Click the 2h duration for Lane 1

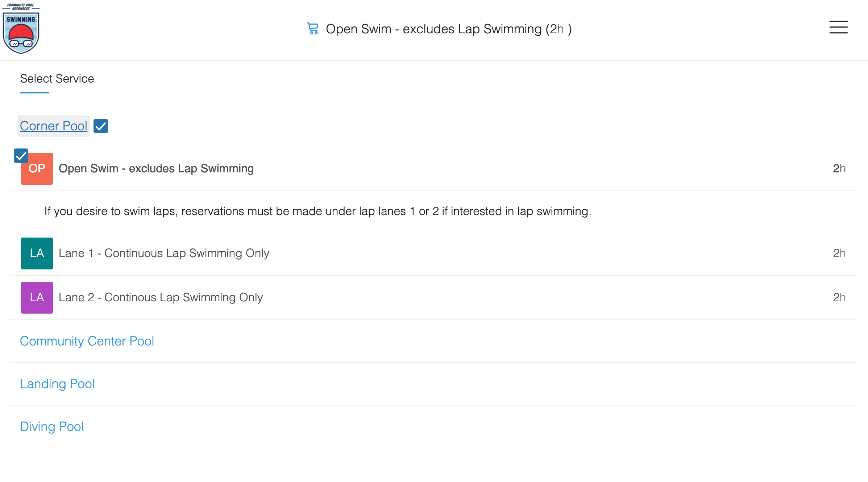pyautogui.click(x=839, y=253)
